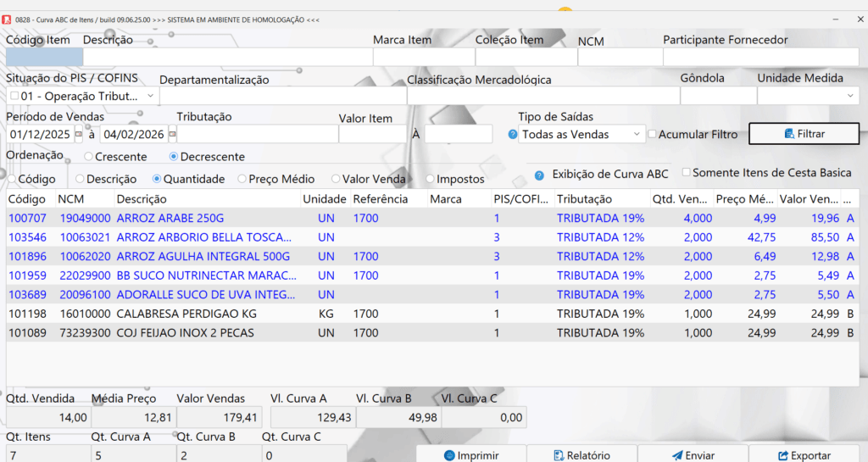Click info icon next to Exibição de Curva ABC

coord(539,175)
